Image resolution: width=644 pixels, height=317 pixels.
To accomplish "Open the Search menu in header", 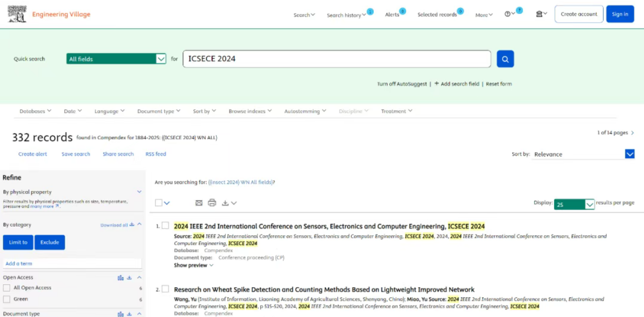I will point(304,15).
